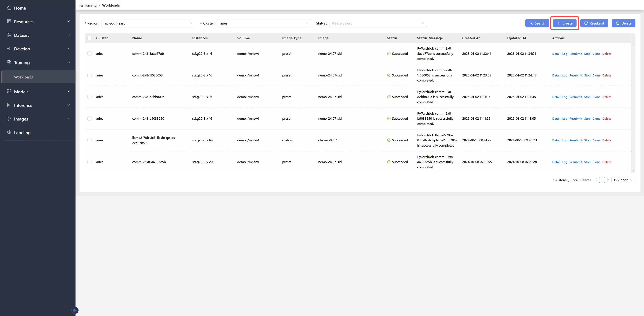Expand the Models menu chevron
Viewport: 644px width, 316px height.
click(x=68, y=91)
